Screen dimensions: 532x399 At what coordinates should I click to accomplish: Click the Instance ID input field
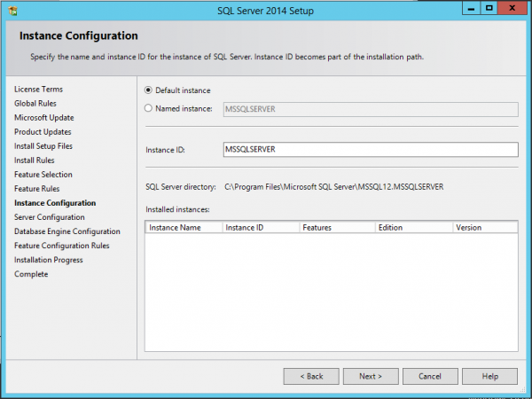click(371, 150)
